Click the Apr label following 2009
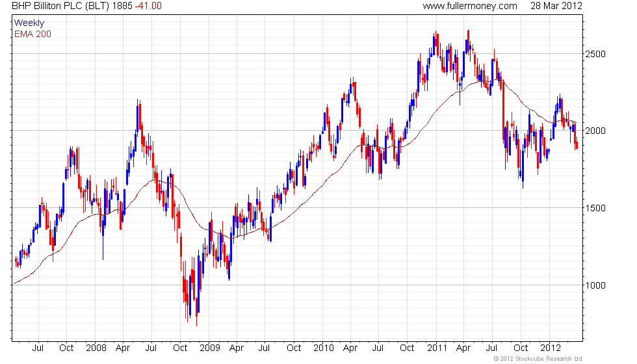This screenshot has width=637, height=364. pyautogui.click(x=237, y=348)
